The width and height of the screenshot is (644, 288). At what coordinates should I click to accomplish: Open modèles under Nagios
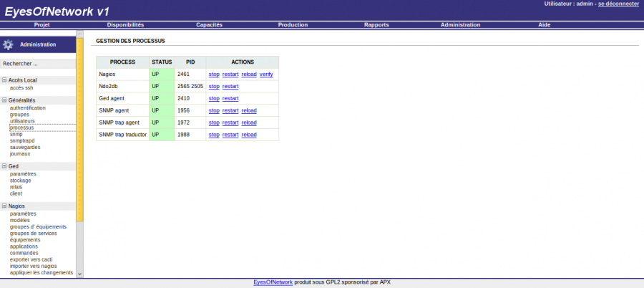[x=20, y=220]
